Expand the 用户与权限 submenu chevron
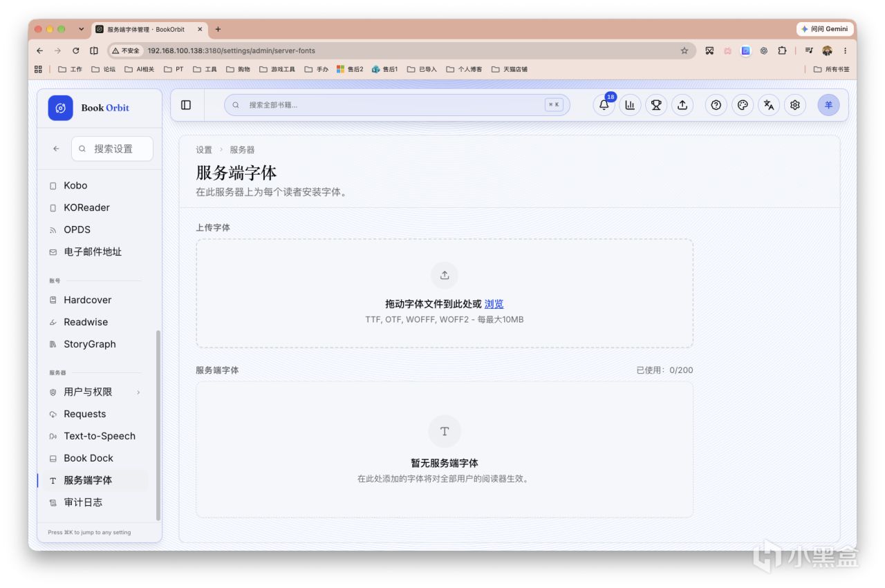This screenshot has width=885, height=588. pyautogui.click(x=138, y=392)
